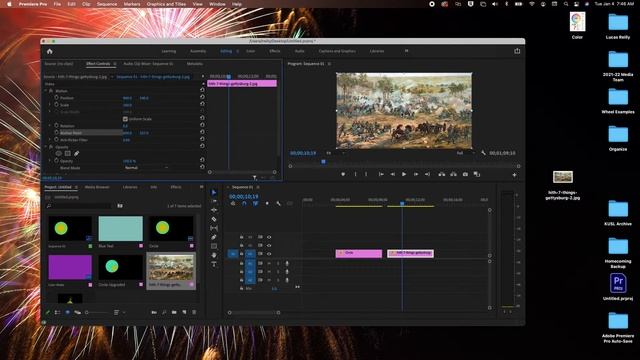The image size is (640, 360).
Task: Click the New Bin folder icon
Action: click(x=174, y=312)
